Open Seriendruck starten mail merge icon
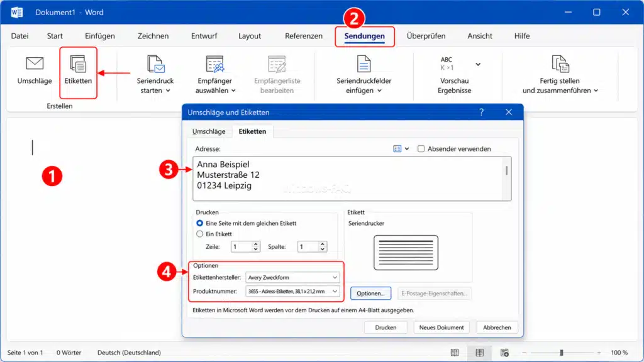644x362 pixels. (x=156, y=64)
